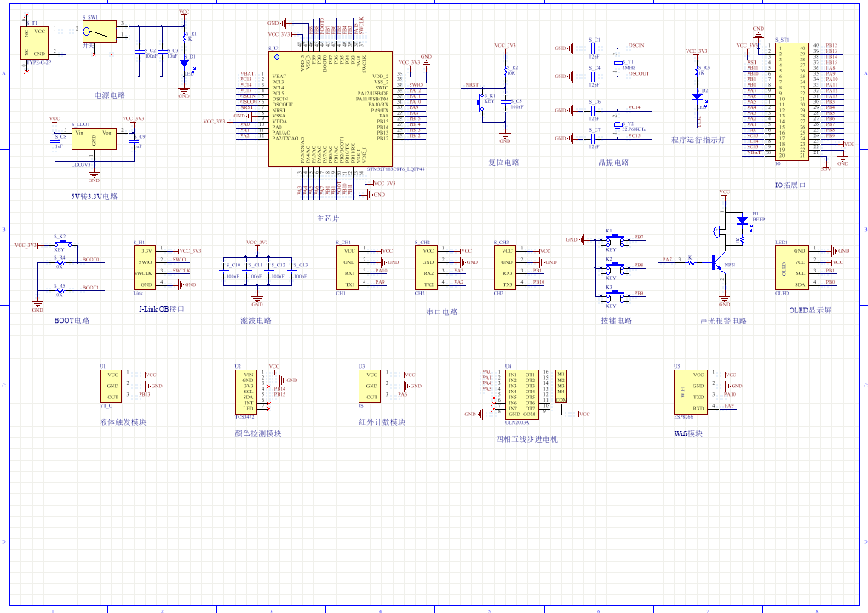The height and width of the screenshot is (613, 868).
Task: Click the D1 LED symbol in the power circuit
Action: tap(184, 63)
